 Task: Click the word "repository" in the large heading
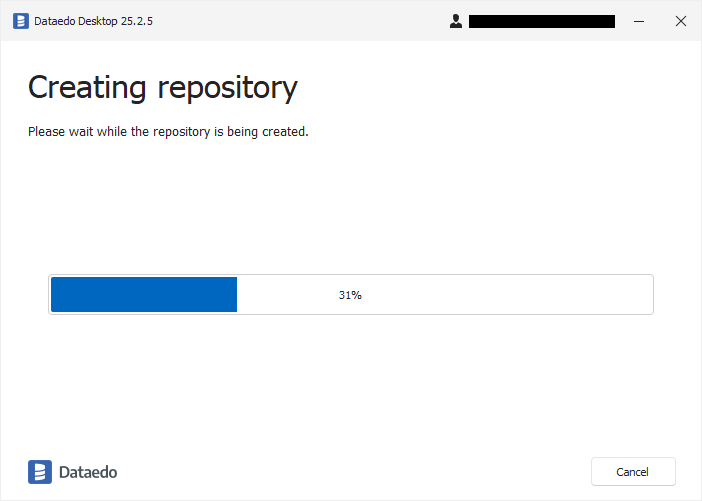(x=227, y=89)
